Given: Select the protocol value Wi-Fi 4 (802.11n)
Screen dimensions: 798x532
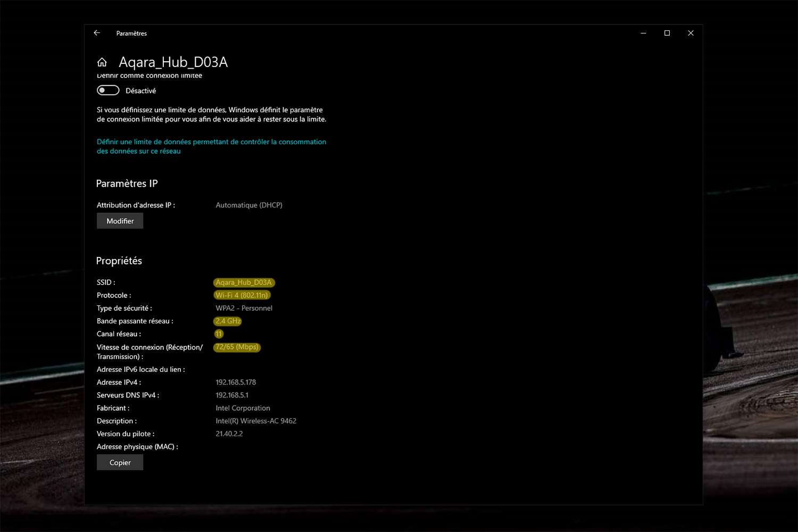Looking at the screenshot, I should coord(242,295).
